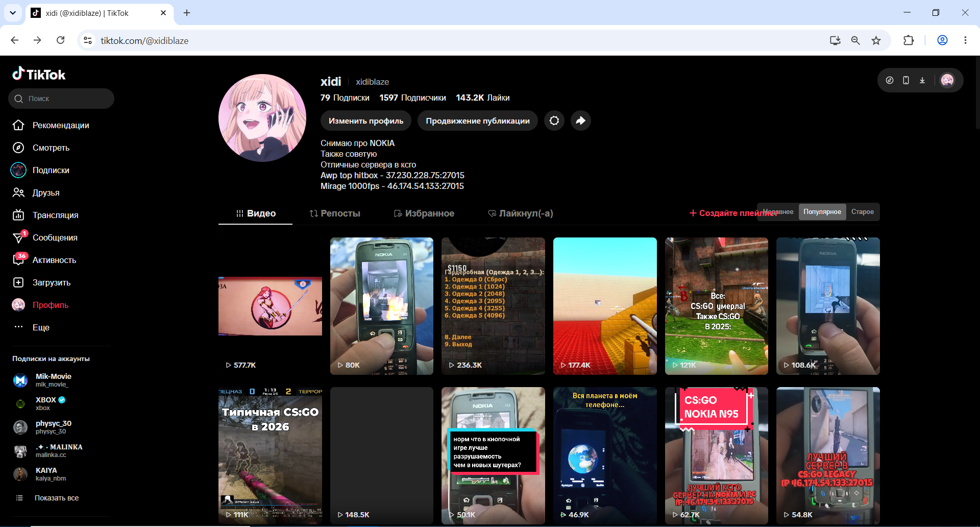Open Вся планета в моём телефоне video
The image size is (980, 527).
tap(605, 456)
